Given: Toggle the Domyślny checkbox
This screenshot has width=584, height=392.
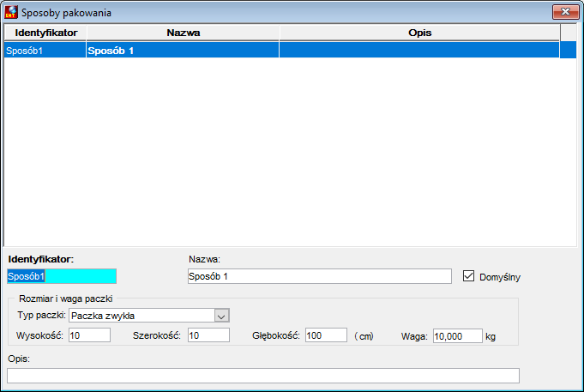Looking at the screenshot, I should click(468, 276).
